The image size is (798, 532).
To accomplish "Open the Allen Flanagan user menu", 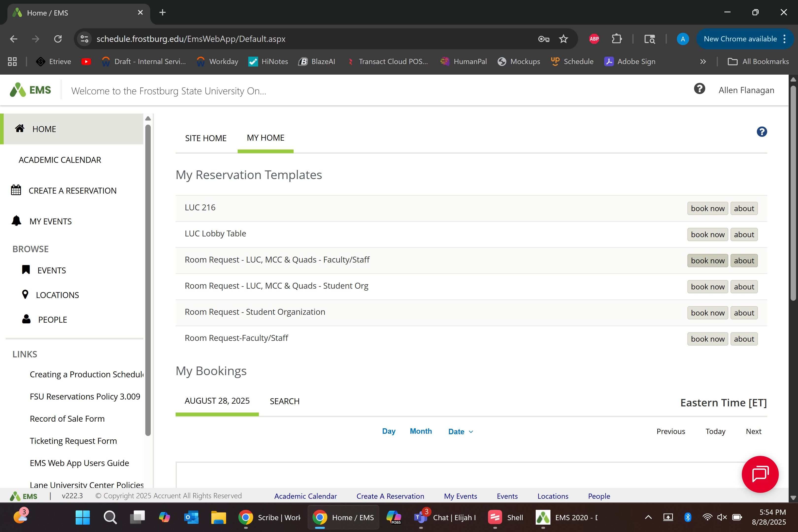I will pyautogui.click(x=746, y=90).
